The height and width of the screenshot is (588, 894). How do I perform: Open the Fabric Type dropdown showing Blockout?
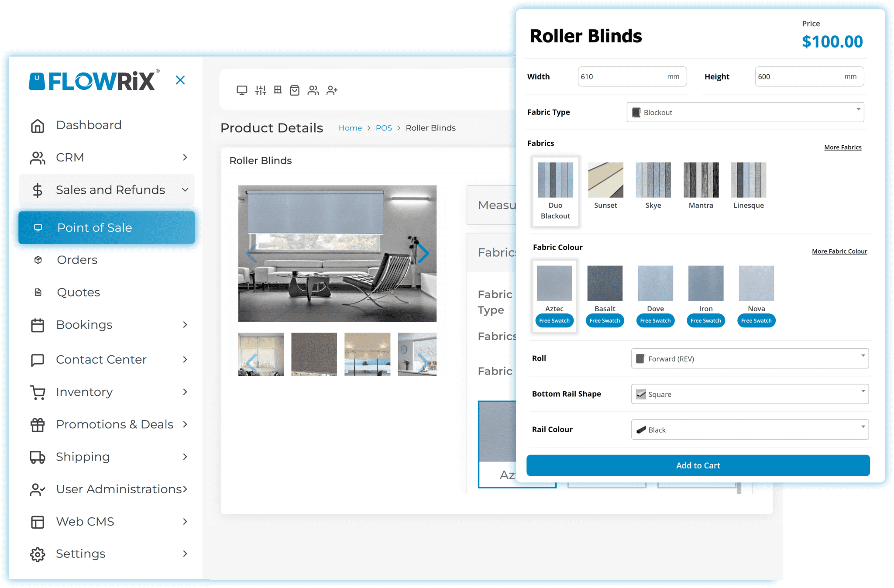pos(745,112)
